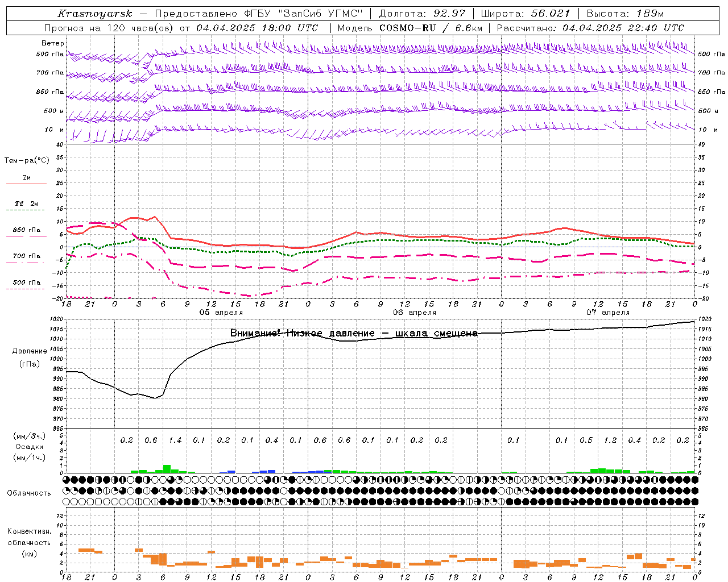Click the 'Модель COSMO-RU / 6.6км' text
728x582 pixels.
point(409,28)
